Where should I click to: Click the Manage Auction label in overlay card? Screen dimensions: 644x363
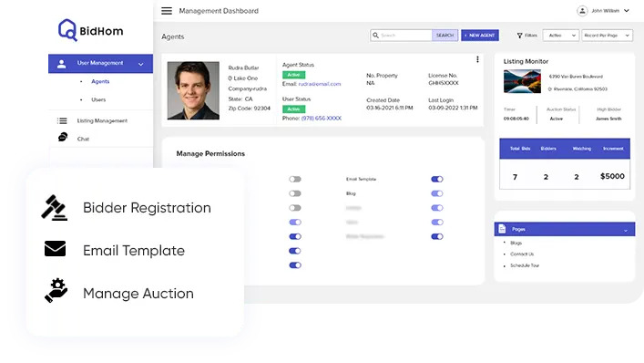point(138,293)
